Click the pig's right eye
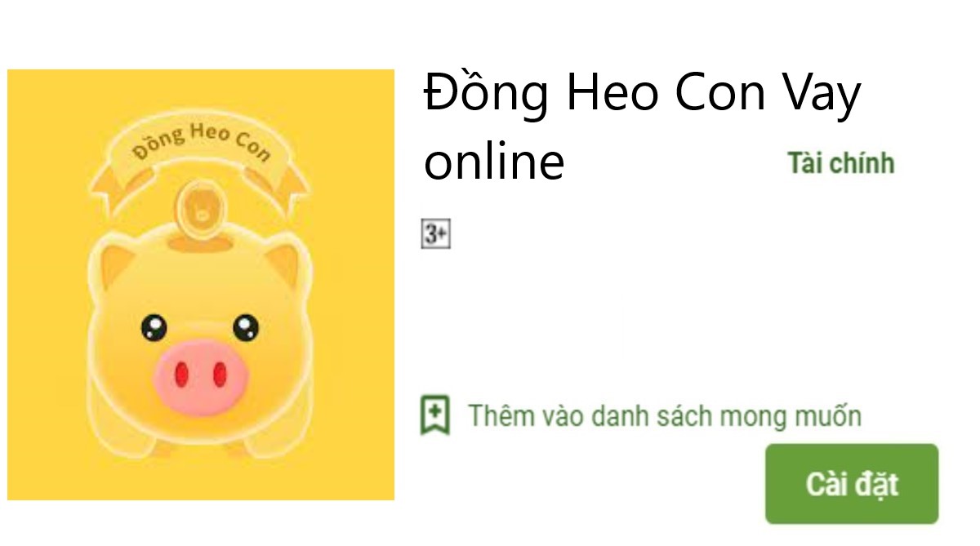The height and width of the screenshot is (546, 980). point(246,327)
